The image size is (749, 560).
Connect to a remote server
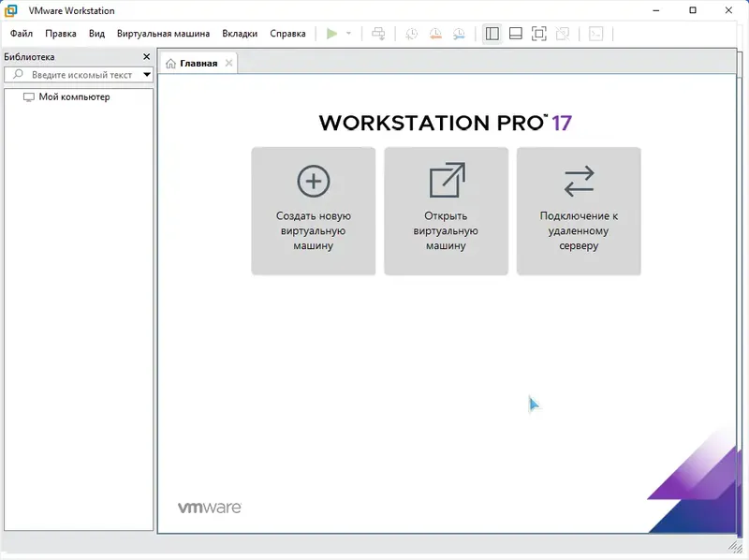579,210
